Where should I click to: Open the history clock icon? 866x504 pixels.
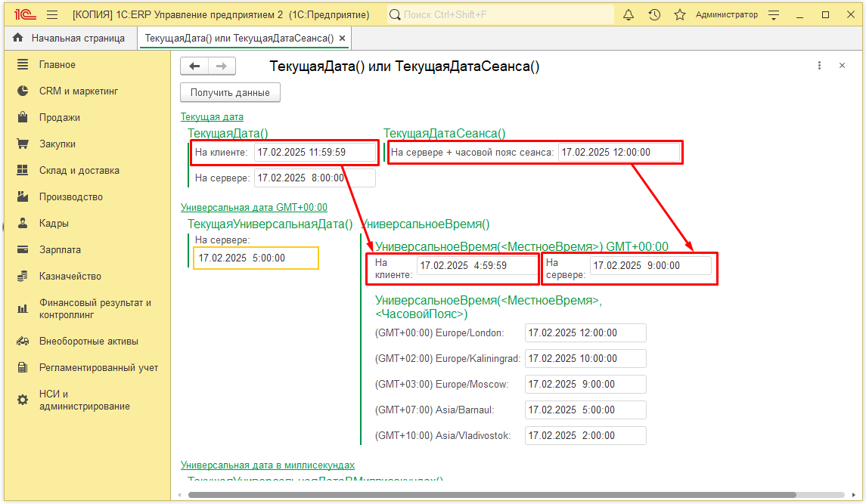(x=654, y=14)
